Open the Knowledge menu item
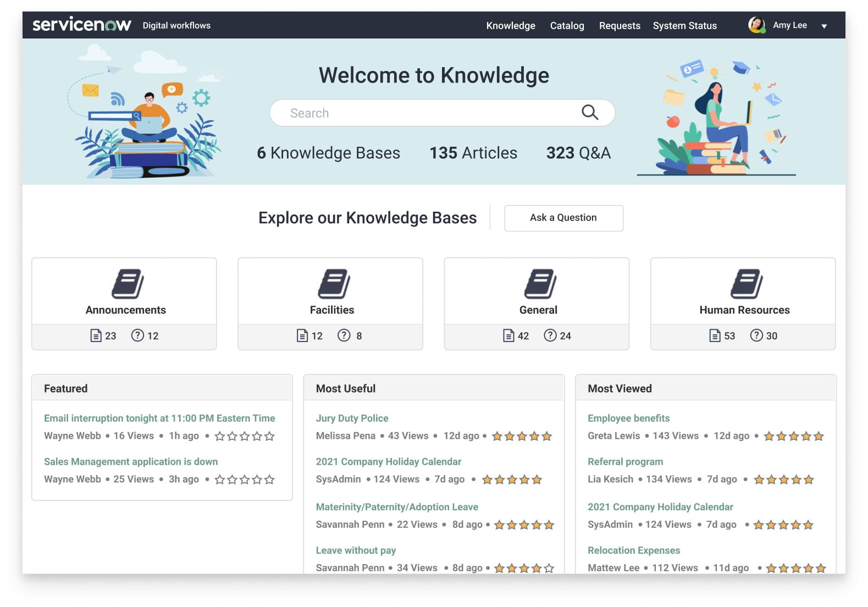 (510, 26)
